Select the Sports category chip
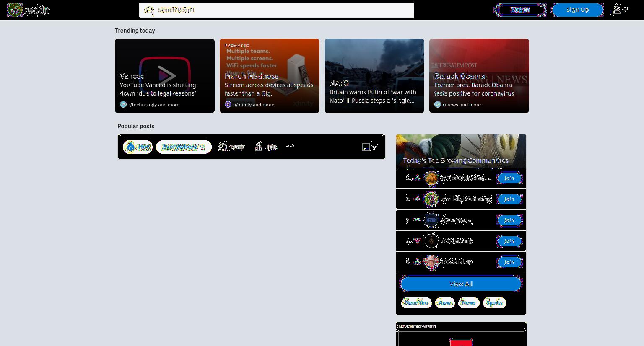This screenshot has height=346, width=644. (x=495, y=302)
